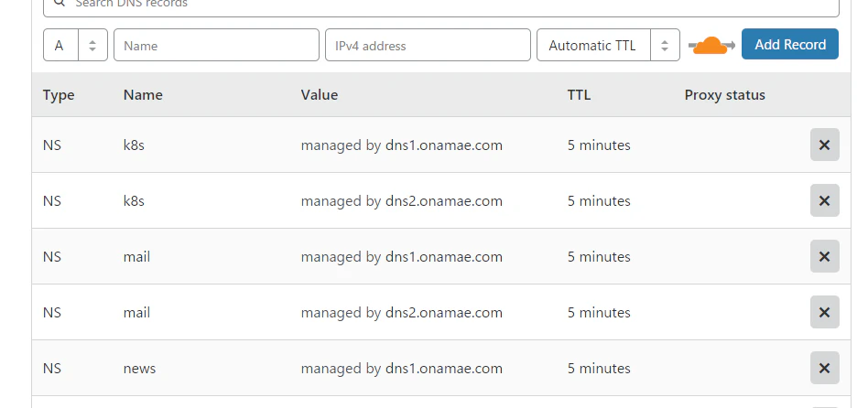Edit the news record's 5 minutes TTL
This screenshot has height=408, width=868.
point(599,369)
